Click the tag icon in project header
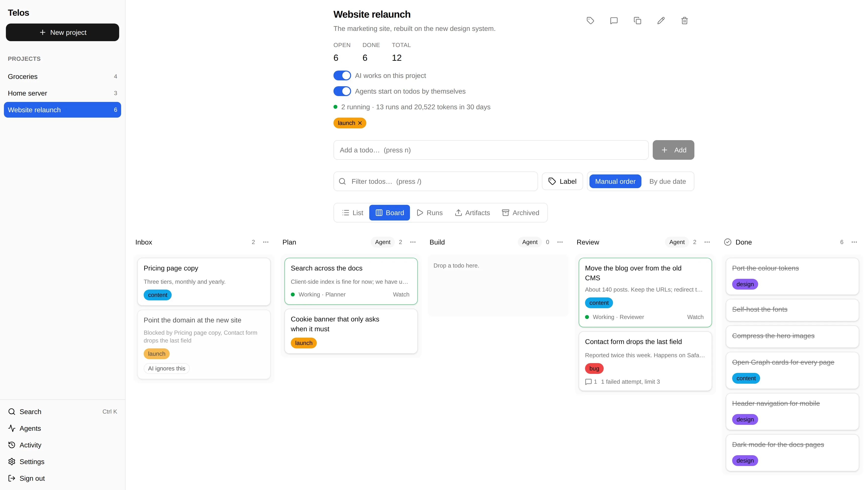This screenshot has width=868, height=490. [x=590, y=21]
